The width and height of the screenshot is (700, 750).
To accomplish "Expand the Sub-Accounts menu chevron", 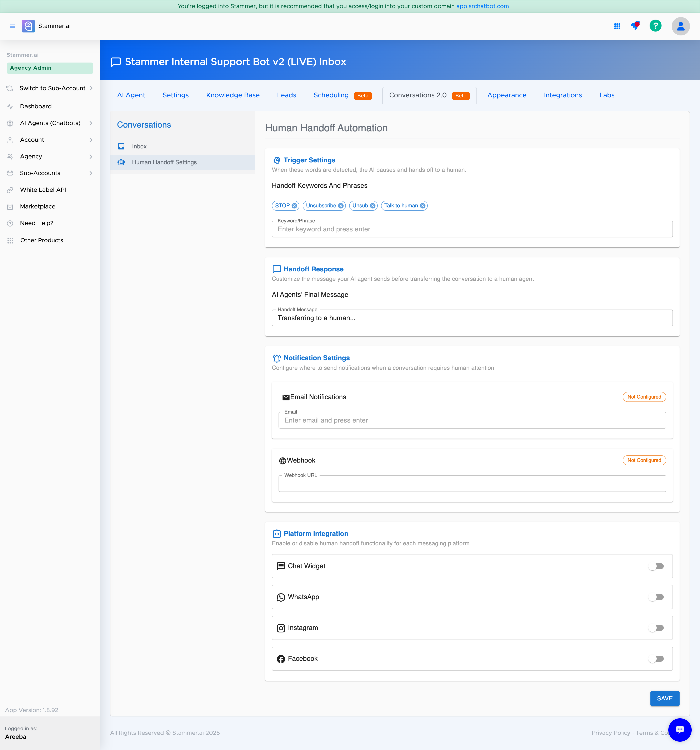I will tap(91, 173).
